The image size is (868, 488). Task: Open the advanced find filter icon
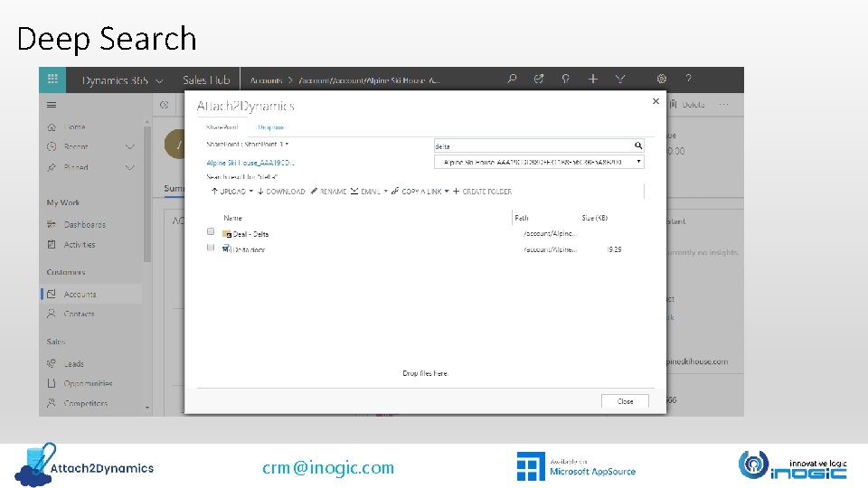pos(620,80)
